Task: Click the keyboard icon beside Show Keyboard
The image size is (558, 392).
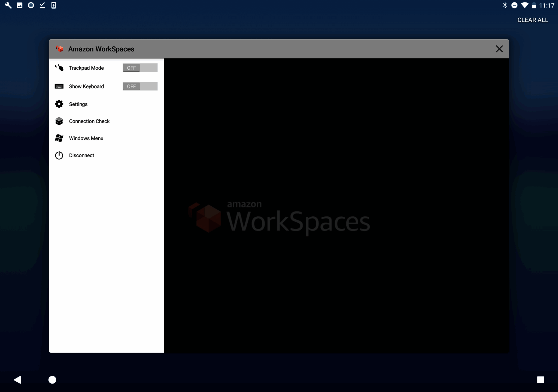Action: [59, 86]
